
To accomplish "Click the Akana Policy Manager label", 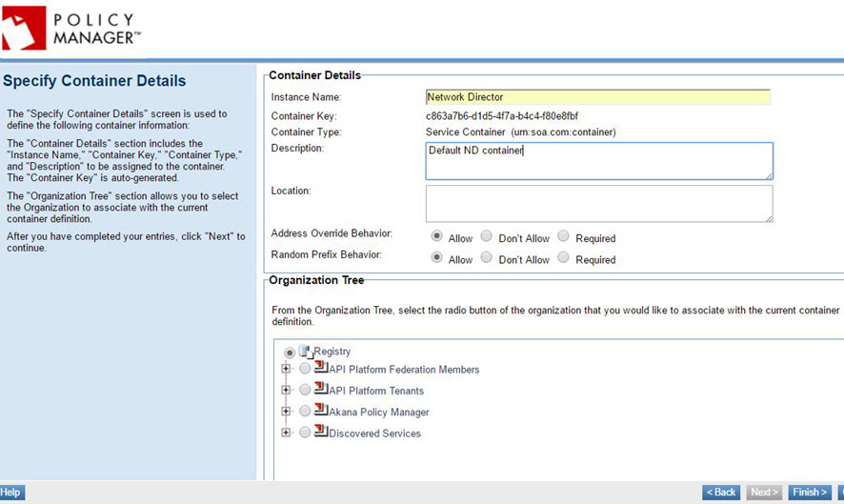I will pyautogui.click(x=379, y=413).
